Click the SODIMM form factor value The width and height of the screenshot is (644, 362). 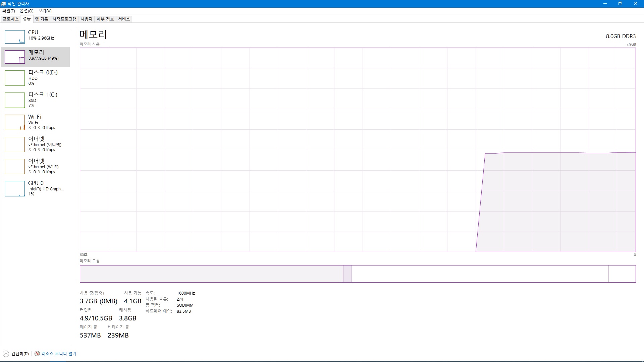185,305
